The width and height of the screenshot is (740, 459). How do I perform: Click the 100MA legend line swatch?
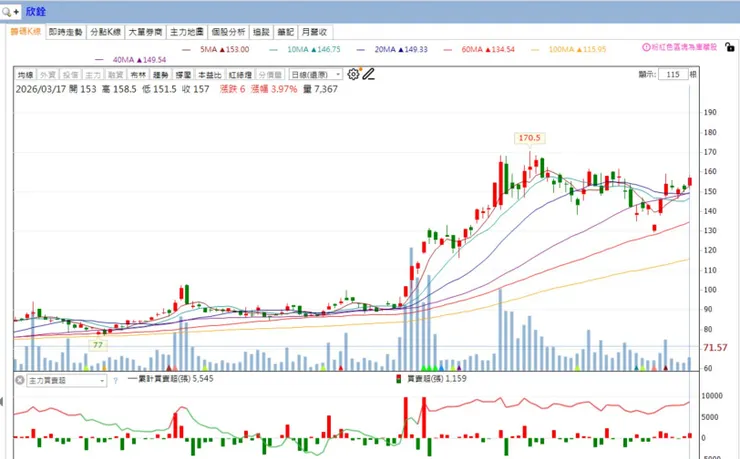(535, 50)
